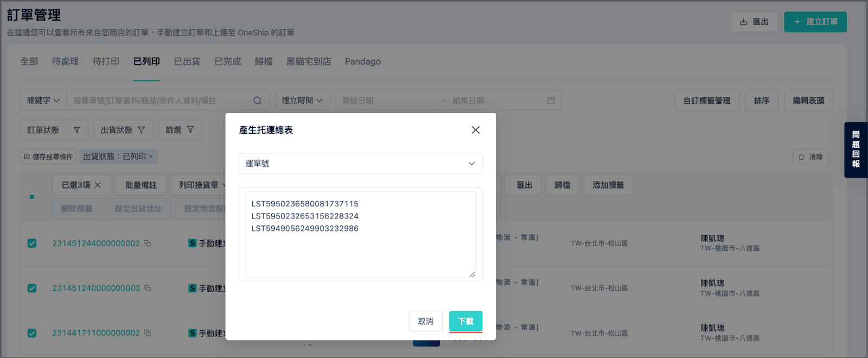Click the search magnifier icon
This screenshot has height=358, width=868.
coord(258,101)
